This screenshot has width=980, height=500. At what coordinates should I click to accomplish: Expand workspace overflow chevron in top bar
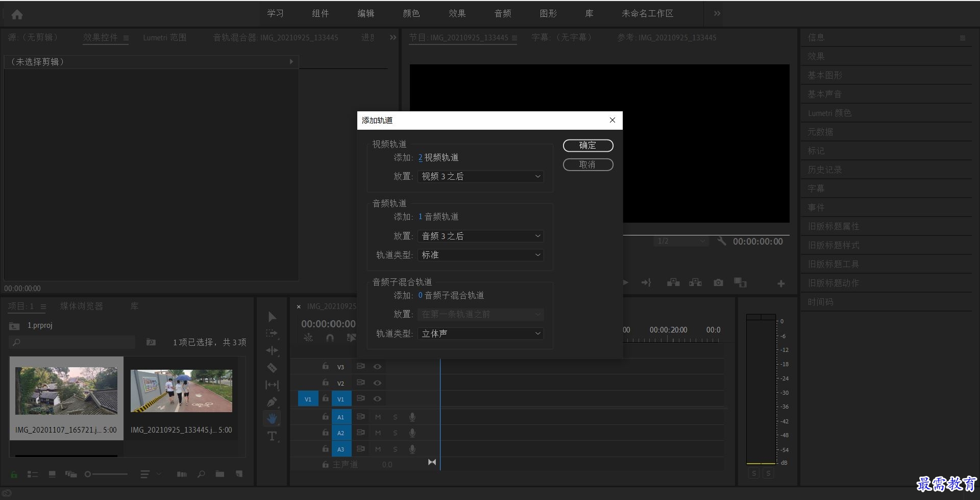[x=717, y=14]
